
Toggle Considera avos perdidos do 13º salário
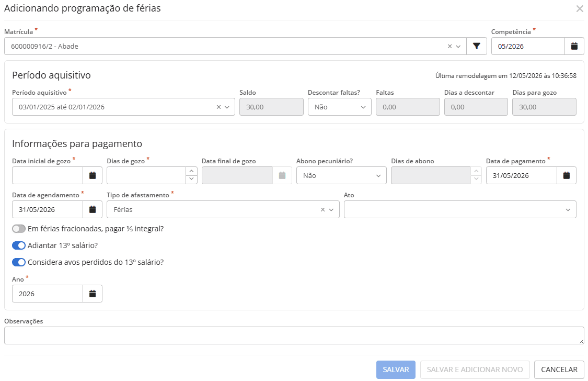tap(19, 262)
